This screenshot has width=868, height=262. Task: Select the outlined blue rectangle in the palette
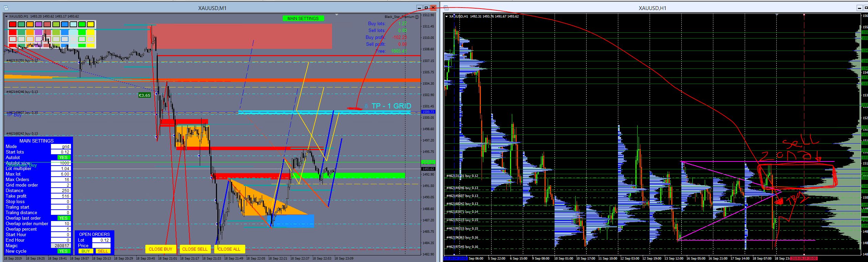[65, 39]
